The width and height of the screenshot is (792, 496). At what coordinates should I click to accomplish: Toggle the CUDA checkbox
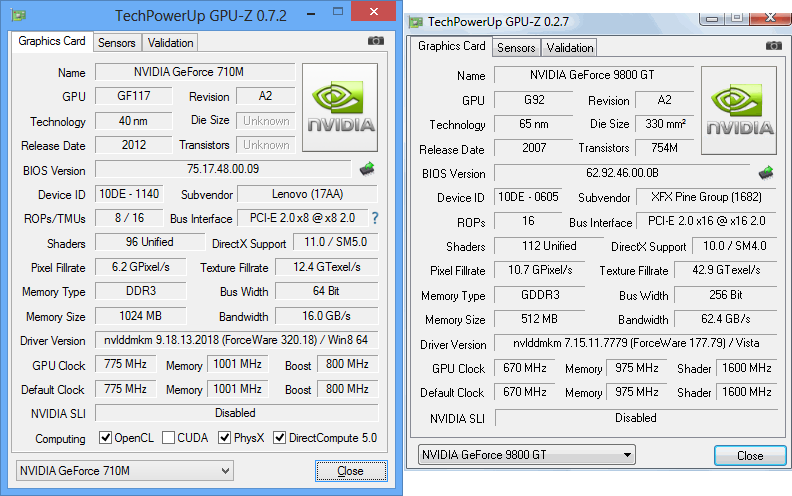pyautogui.click(x=168, y=437)
